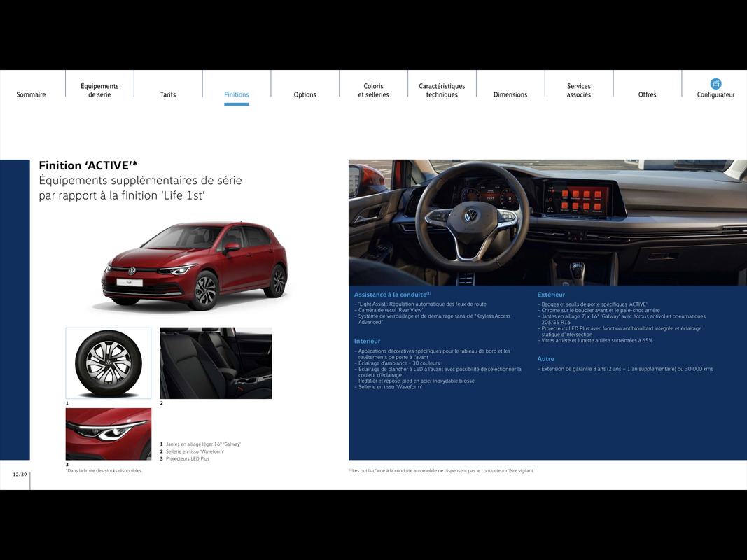
Task: Click 'Pédalier et repose-pied en acier' line
Action: [x=414, y=381]
